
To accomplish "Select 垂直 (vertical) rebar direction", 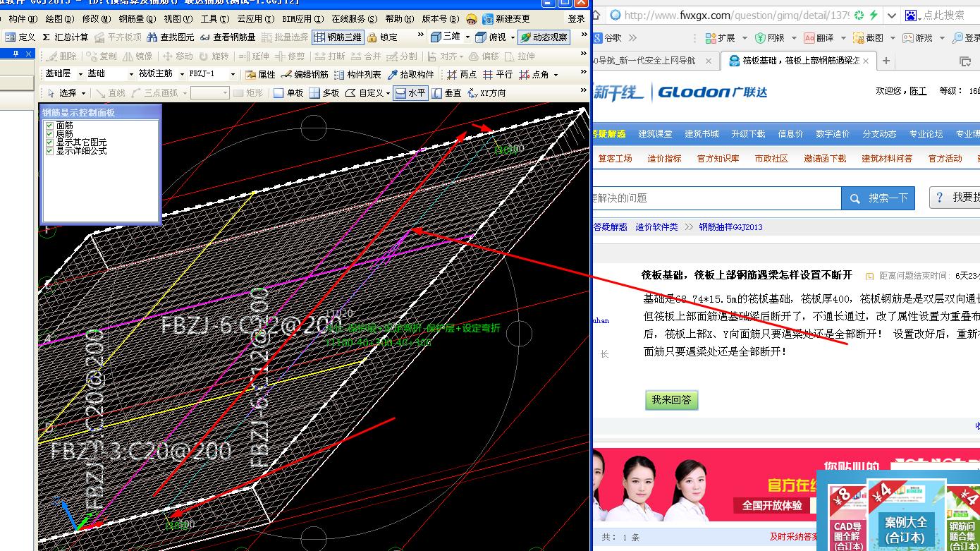I will click(447, 92).
